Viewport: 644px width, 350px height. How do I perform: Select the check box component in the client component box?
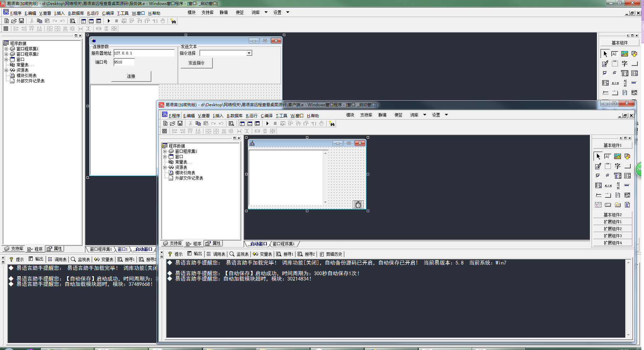coord(598,176)
